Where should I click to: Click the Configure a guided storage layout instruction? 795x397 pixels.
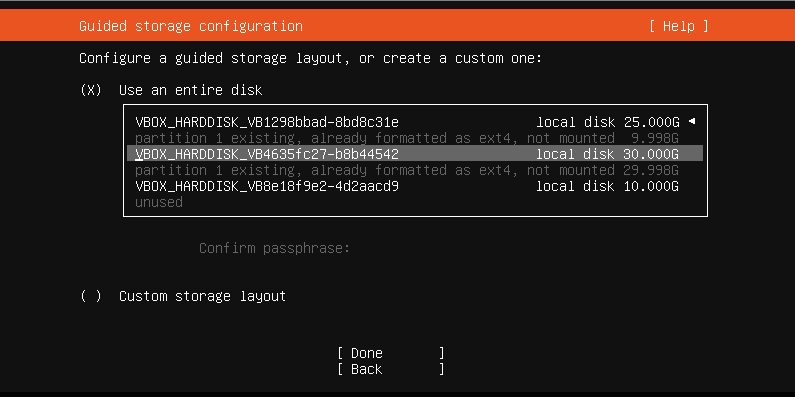click(310, 58)
